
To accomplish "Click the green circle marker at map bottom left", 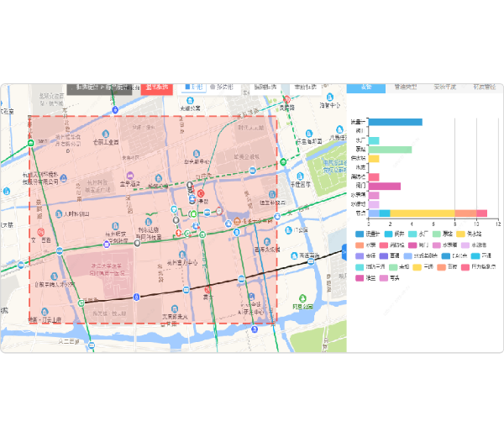I will click(x=81, y=303).
